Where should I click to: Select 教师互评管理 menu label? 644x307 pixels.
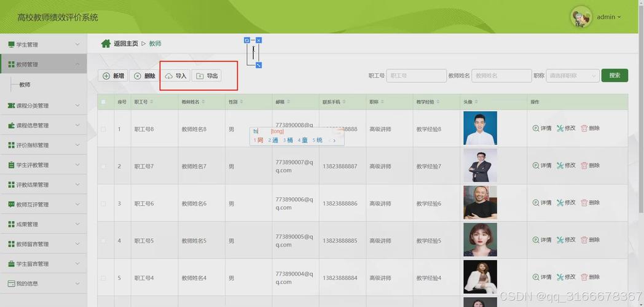tap(33, 204)
